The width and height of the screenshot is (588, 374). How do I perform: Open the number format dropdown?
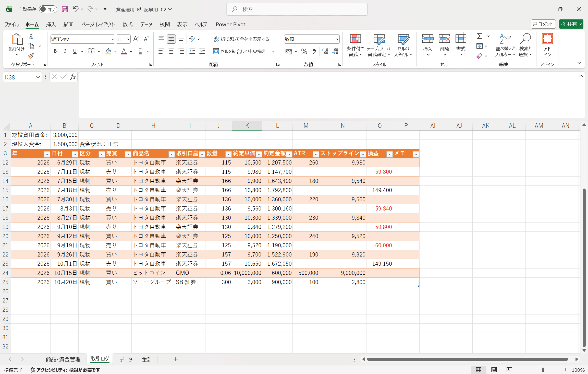[337, 39]
